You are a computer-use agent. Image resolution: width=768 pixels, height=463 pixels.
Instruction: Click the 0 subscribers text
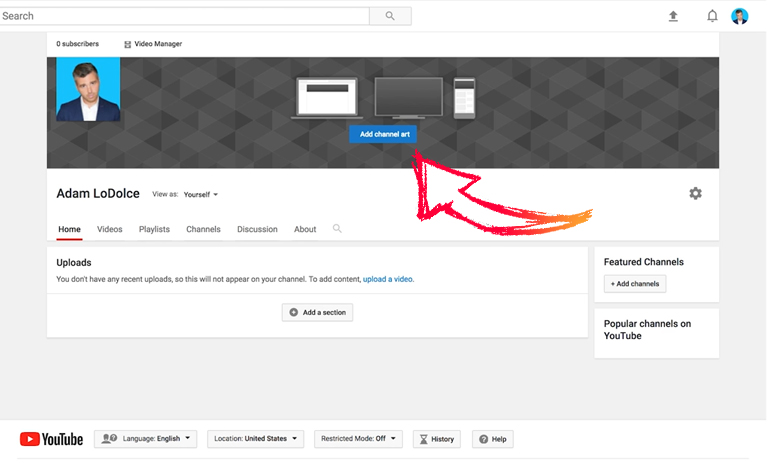pos(77,44)
